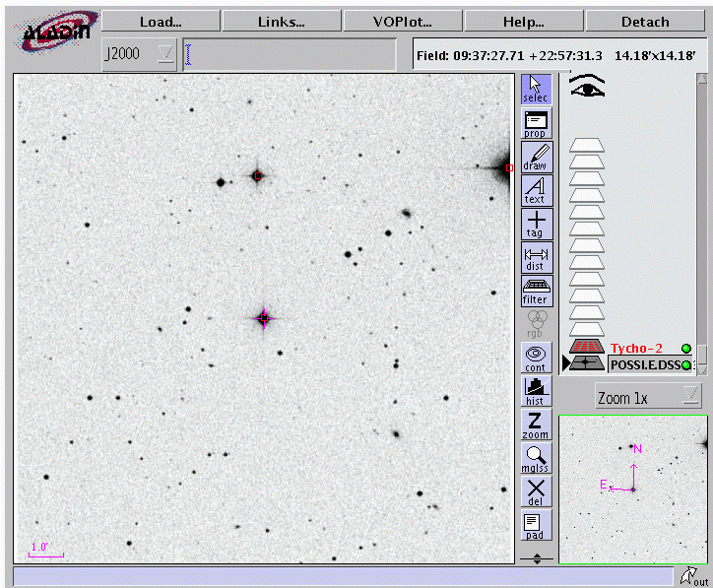Click the 1.0' scale bar label
Image resolution: width=713 pixels, height=588 pixels.
[39, 547]
